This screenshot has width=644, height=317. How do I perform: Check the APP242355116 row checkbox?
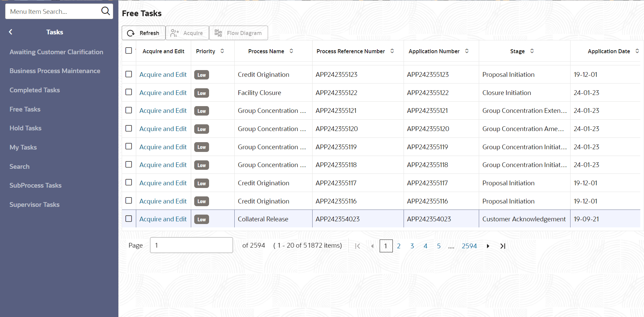click(x=128, y=200)
